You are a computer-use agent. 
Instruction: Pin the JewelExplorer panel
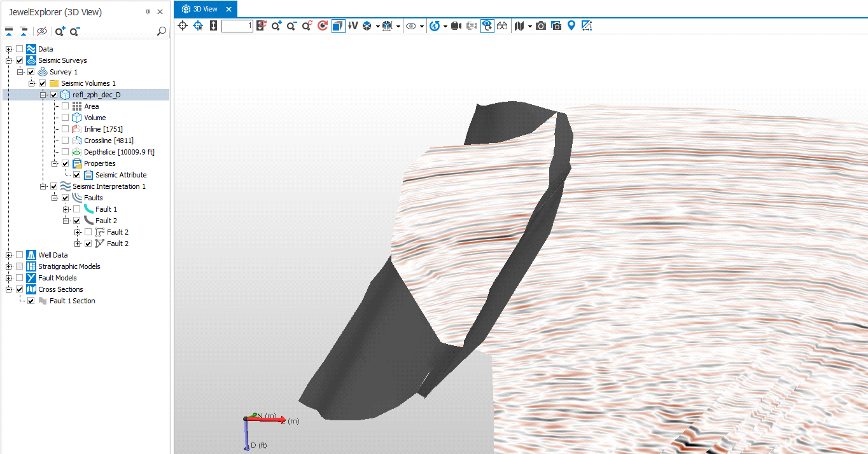coord(148,12)
